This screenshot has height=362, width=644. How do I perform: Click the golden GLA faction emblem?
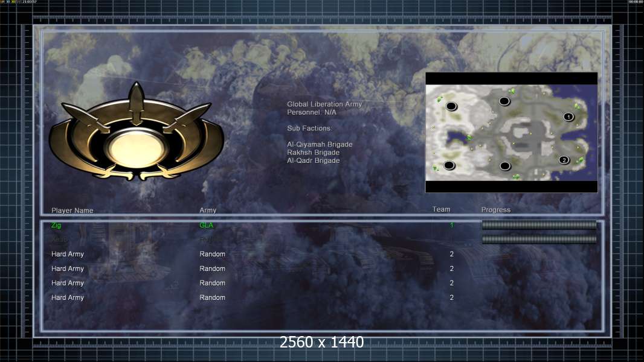(x=137, y=132)
